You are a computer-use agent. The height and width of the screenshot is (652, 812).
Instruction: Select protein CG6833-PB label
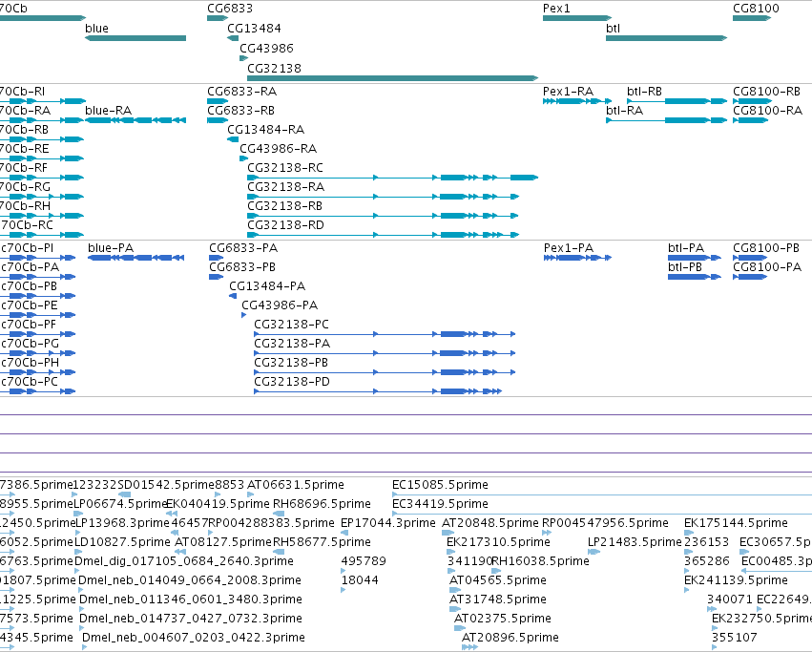click(x=242, y=267)
